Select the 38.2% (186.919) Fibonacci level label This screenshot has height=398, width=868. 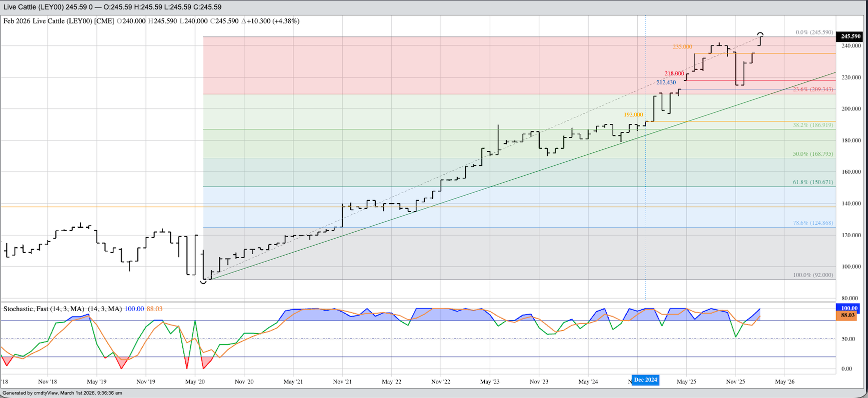coord(813,125)
